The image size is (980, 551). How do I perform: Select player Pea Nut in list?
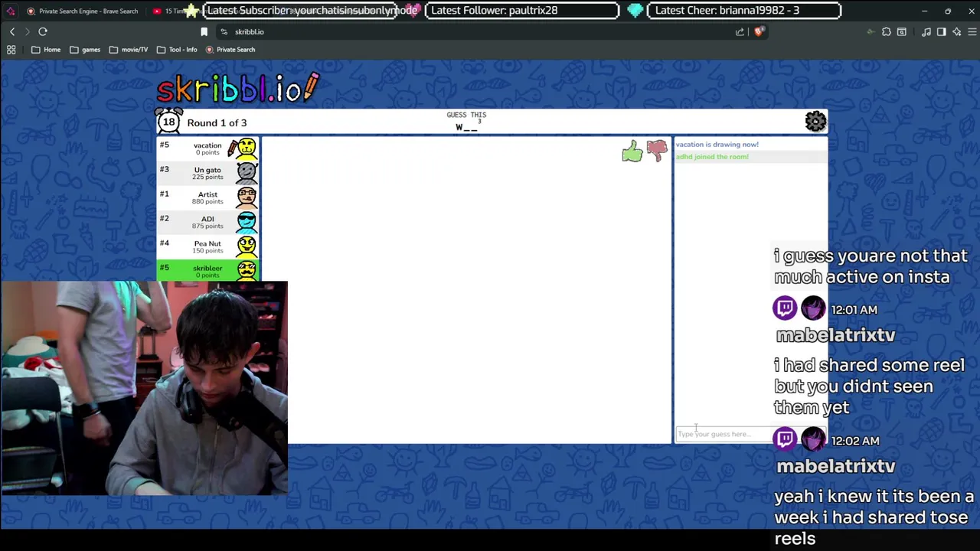(x=207, y=246)
